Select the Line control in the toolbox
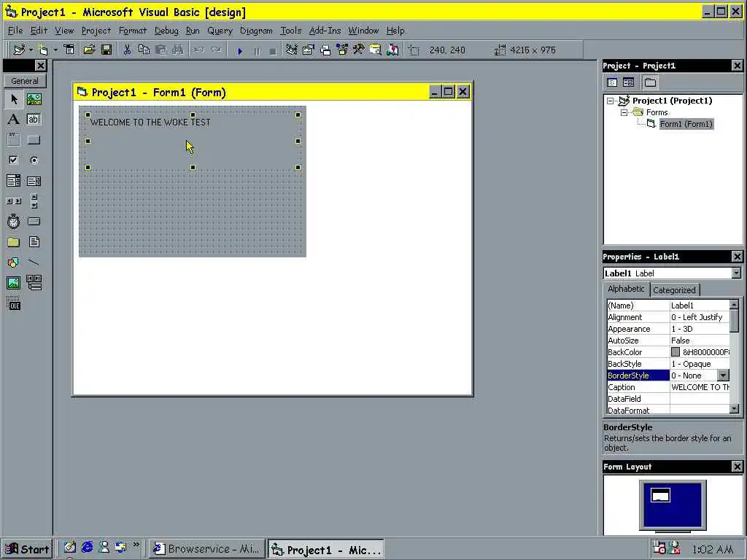This screenshot has width=747, height=560. click(x=34, y=262)
